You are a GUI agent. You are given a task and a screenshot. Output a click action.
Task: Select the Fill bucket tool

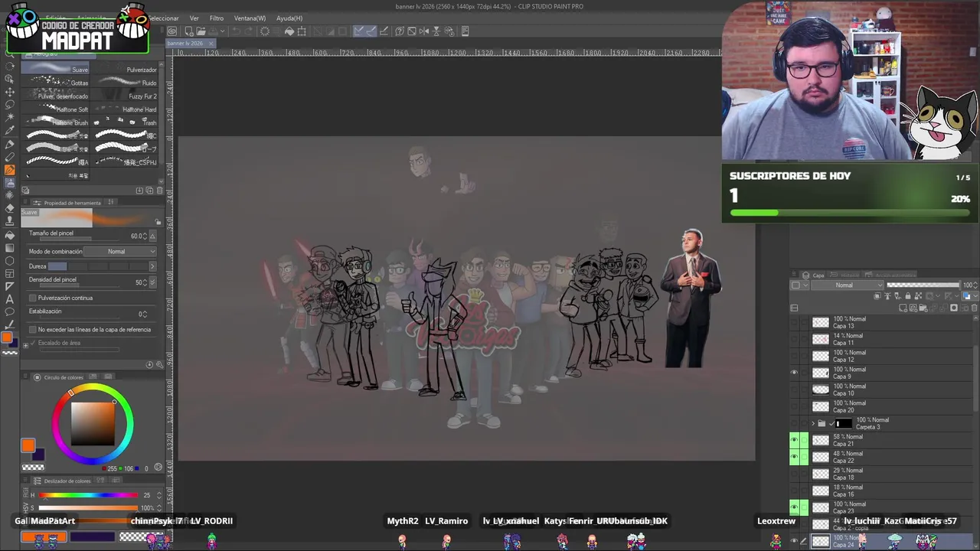(9, 235)
